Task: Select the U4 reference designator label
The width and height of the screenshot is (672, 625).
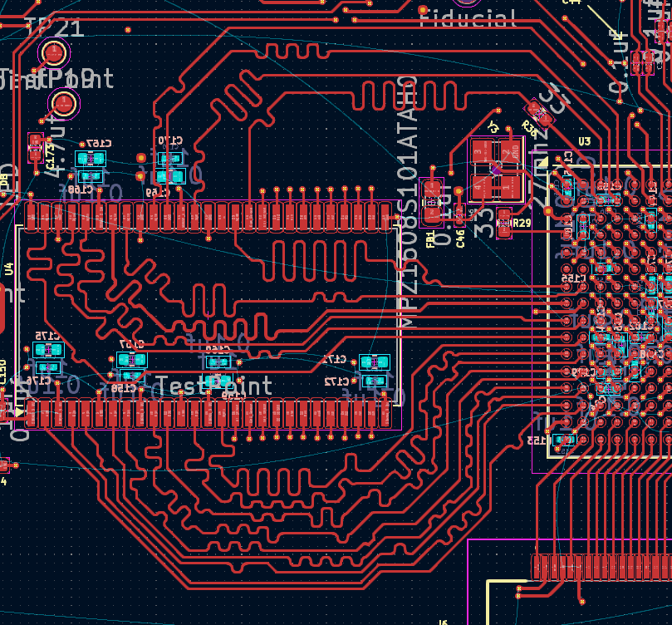Action: coord(9,268)
